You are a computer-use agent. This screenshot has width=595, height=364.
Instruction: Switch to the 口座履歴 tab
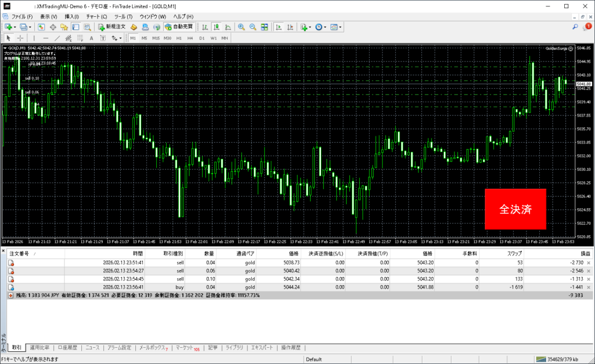point(67,348)
